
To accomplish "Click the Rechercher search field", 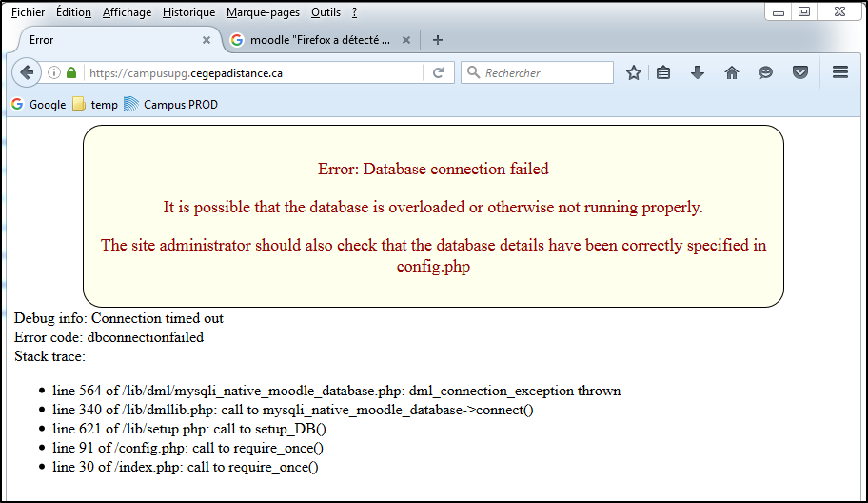I will click(544, 73).
